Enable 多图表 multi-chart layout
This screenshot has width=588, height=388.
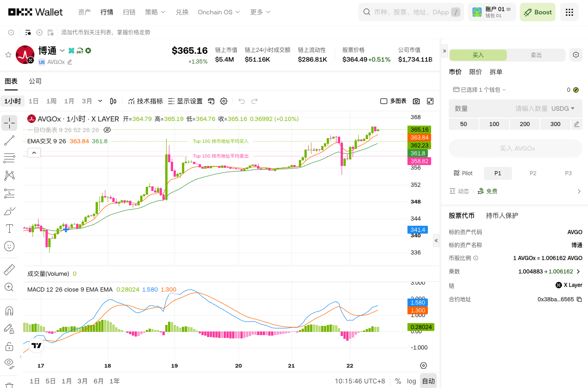pos(393,101)
